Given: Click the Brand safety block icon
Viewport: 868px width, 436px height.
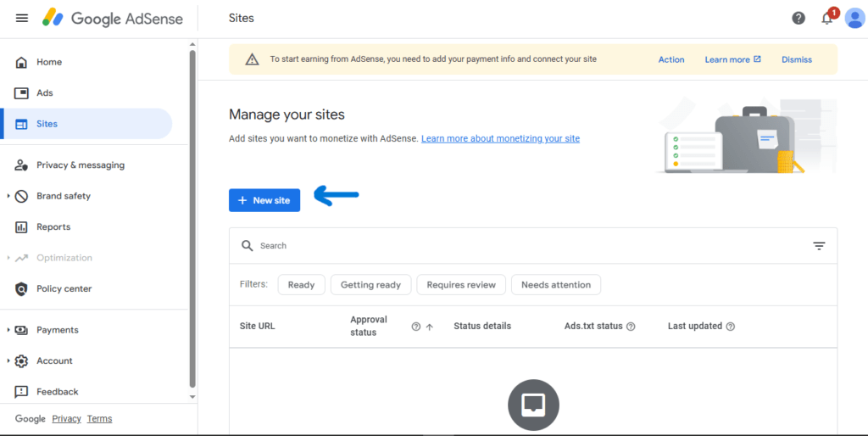Looking at the screenshot, I should click(x=21, y=196).
